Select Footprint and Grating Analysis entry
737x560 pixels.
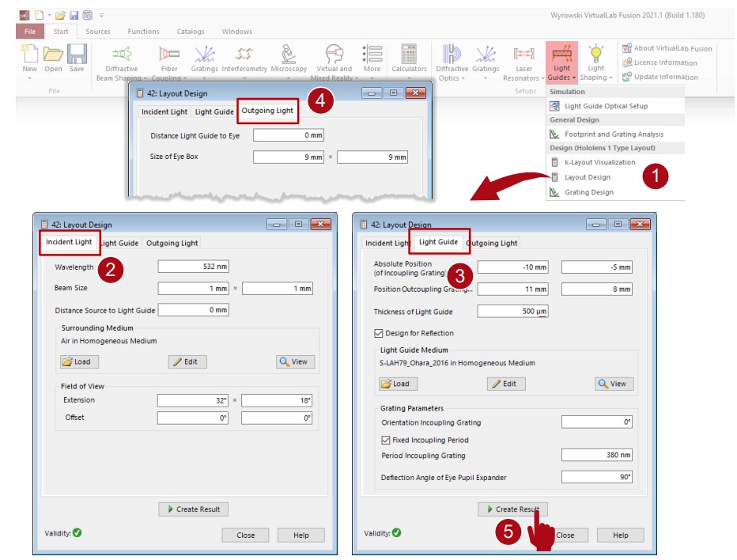pos(615,134)
